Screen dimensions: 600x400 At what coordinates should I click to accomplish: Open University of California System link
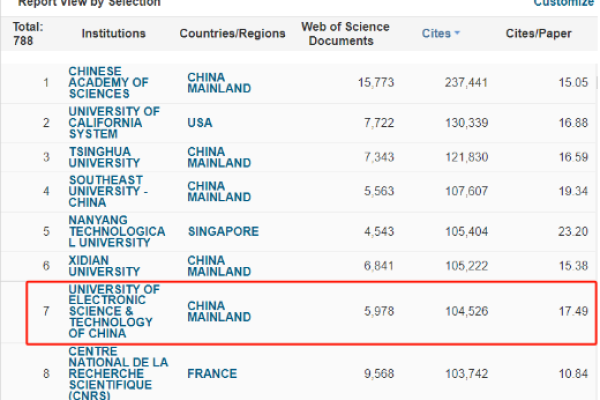(114, 122)
